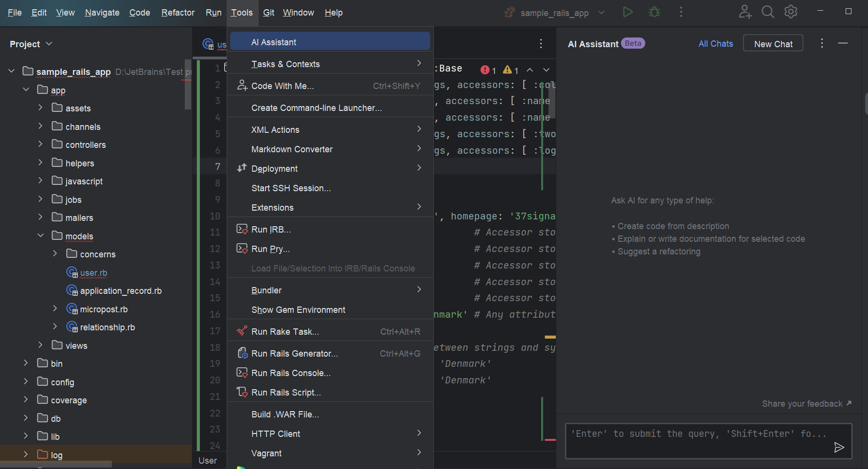The image size is (868, 469).
Task: Click the yellow warning count indicator
Action: (x=511, y=70)
